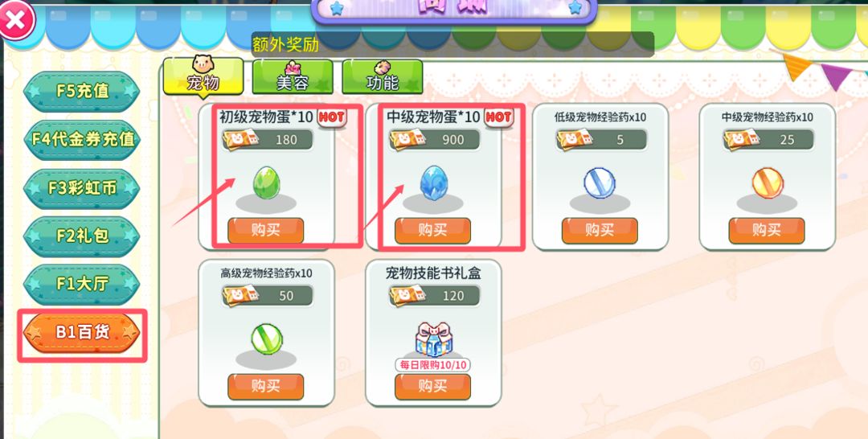The height and width of the screenshot is (439, 868).
Task: Select the orange mid-level pet EXP pill
Action: tap(768, 183)
